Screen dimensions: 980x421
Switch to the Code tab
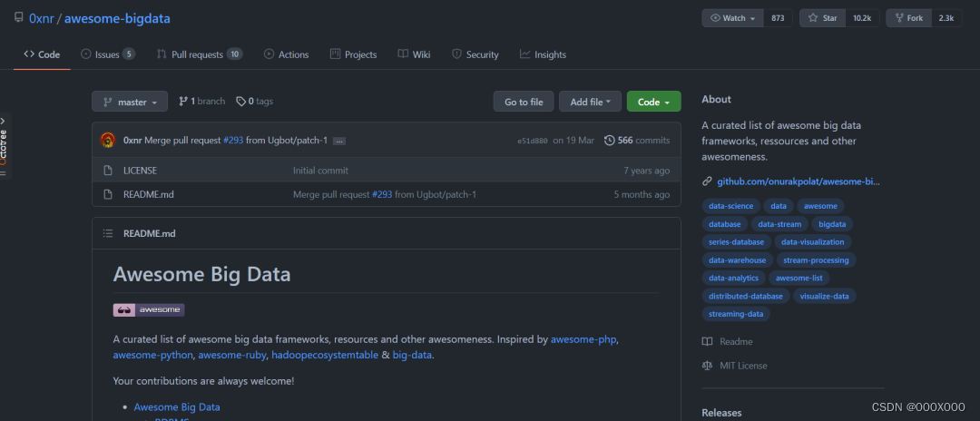[42, 54]
